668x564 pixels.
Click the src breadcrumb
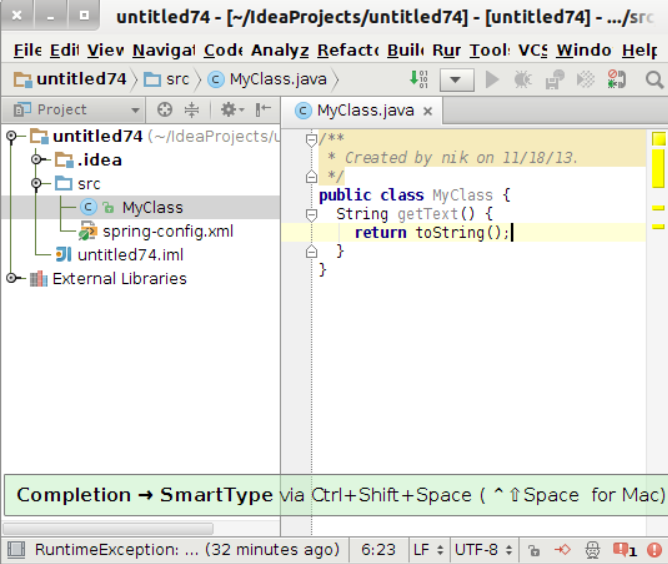[x=166, y=80]
